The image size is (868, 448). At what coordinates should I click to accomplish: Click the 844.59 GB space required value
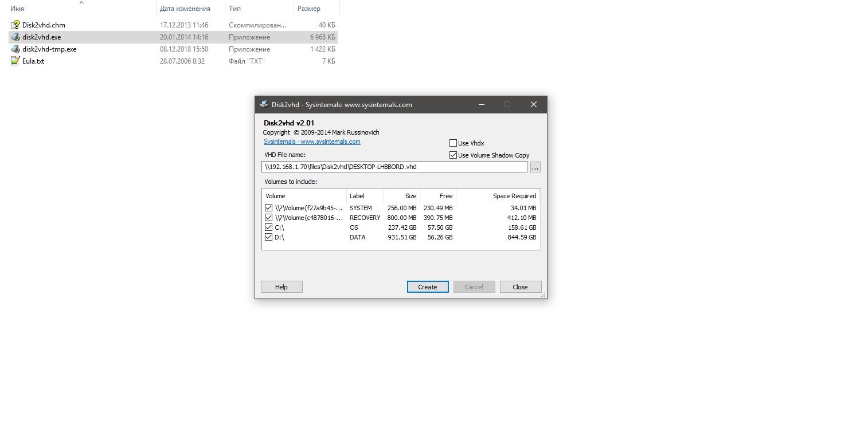coord(522,237)
